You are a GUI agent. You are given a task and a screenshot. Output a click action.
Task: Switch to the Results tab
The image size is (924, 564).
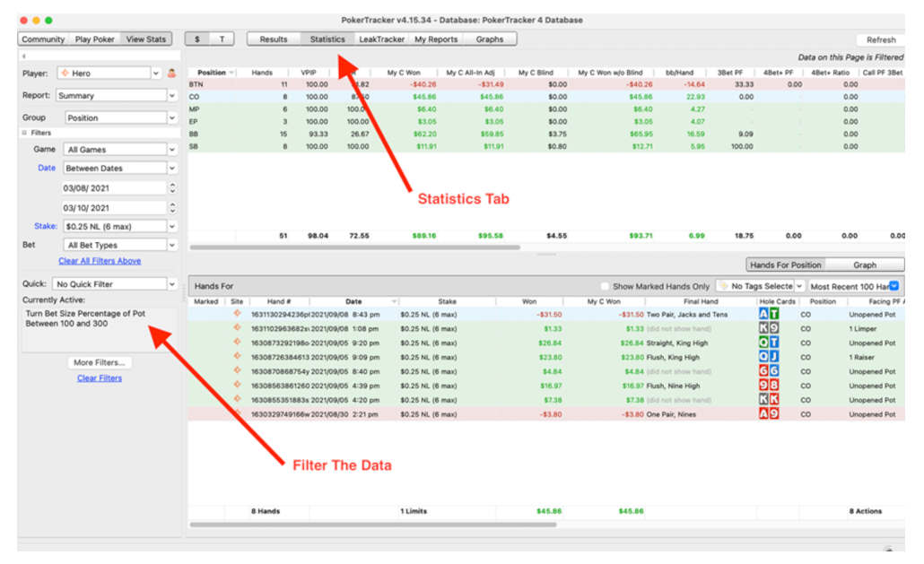[x=274, y=39]
